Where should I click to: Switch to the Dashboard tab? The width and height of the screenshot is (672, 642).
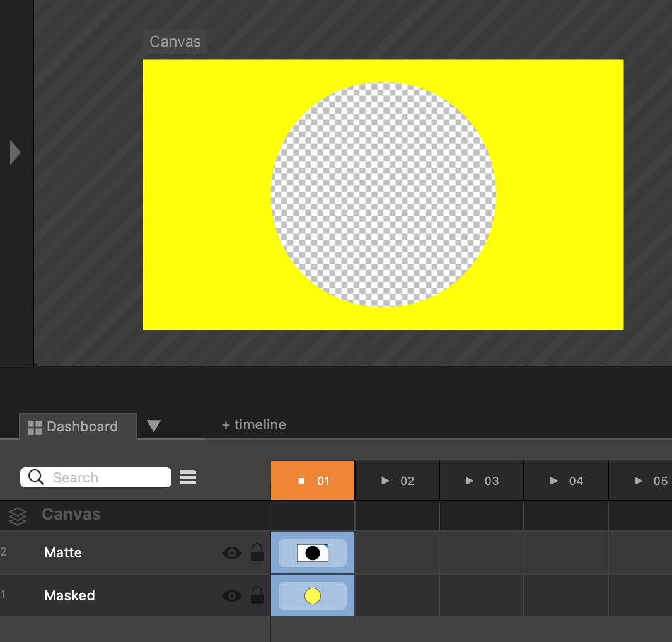coord(81,427)
